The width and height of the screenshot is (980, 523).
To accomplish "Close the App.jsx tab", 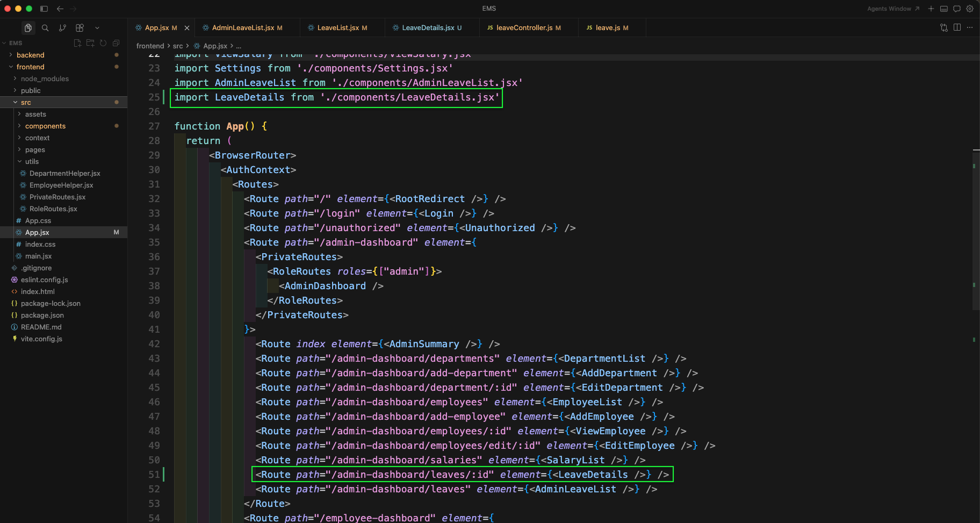I will pos(187,28).
